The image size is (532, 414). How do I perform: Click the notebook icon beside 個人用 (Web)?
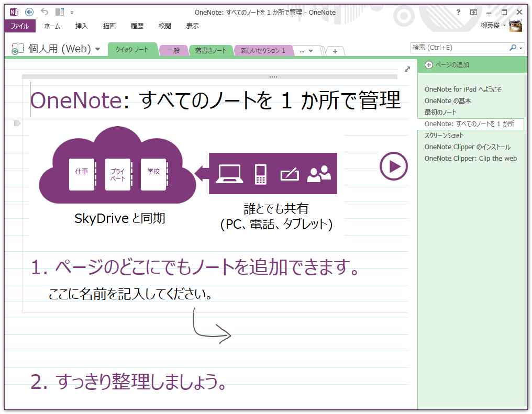(x=17, y=47)
